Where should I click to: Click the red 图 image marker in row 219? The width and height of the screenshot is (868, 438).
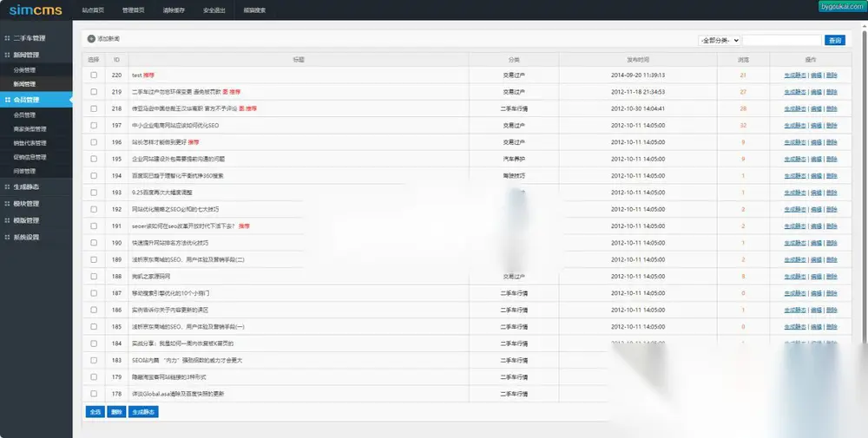[226, 92]
